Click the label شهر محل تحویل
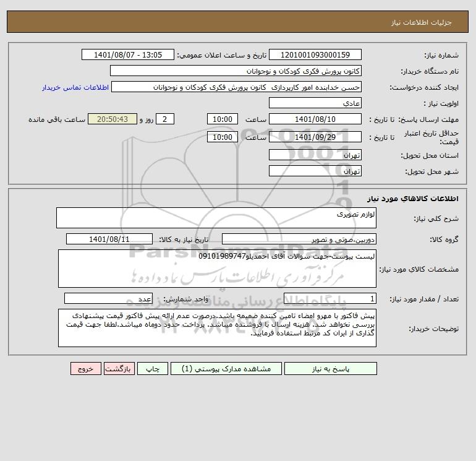This screenshot has width=476, height=461. [432, 171]
